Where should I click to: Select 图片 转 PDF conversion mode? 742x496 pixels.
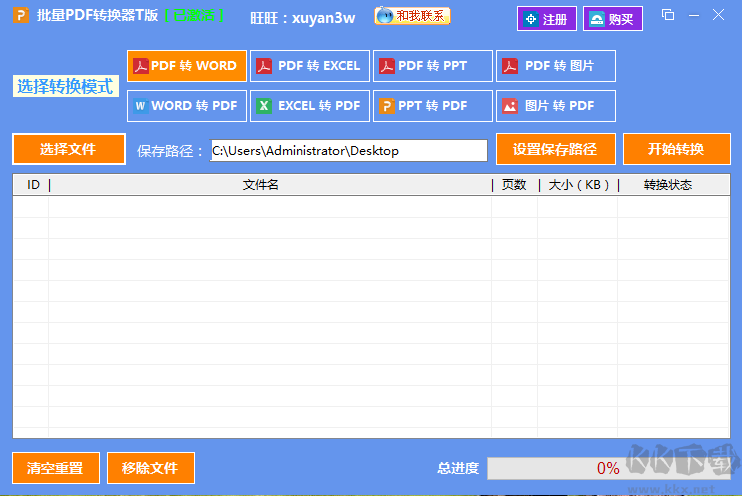tap(556, 105)
